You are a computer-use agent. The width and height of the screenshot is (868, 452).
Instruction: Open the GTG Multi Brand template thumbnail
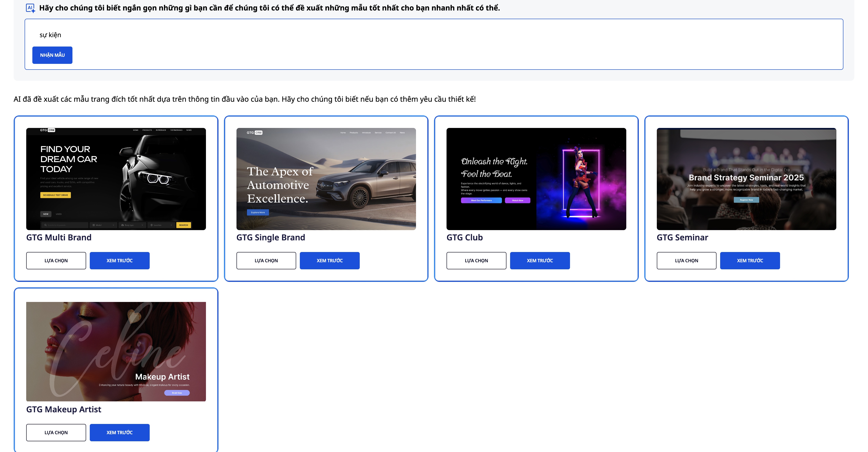(116, 179)
